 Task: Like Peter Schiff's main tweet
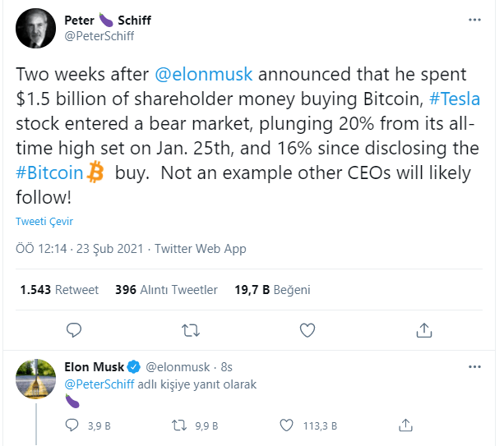pyautogui.click(x=307, y=330)
